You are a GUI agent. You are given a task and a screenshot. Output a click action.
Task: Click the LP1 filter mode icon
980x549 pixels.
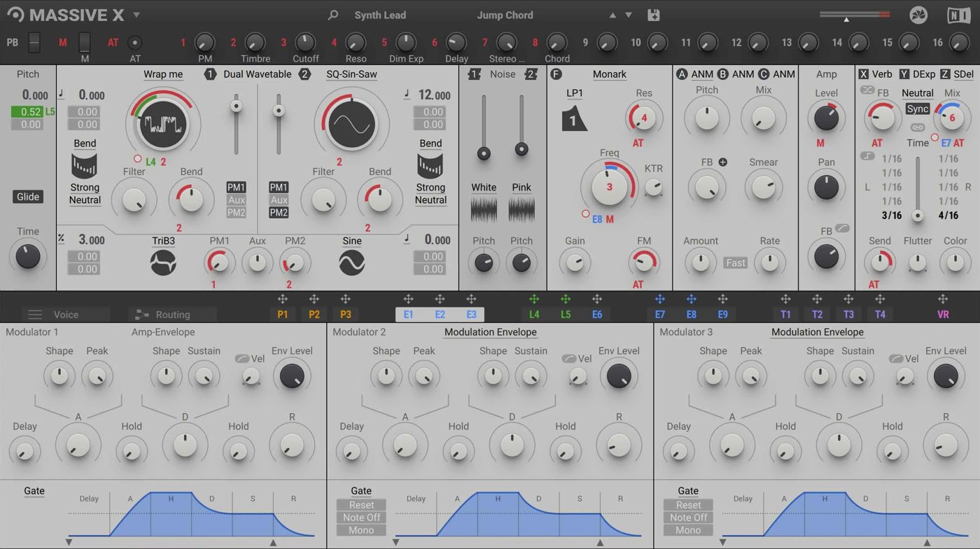pos(574,119)
